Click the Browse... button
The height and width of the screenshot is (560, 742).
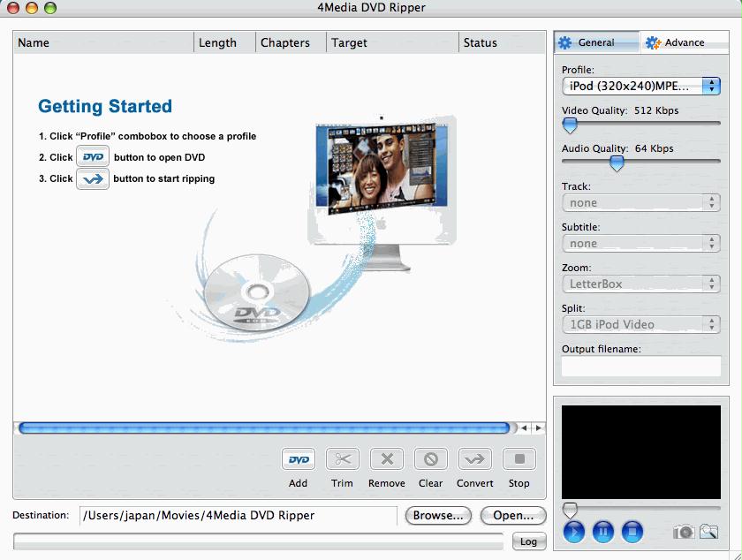tap(438, 516)
